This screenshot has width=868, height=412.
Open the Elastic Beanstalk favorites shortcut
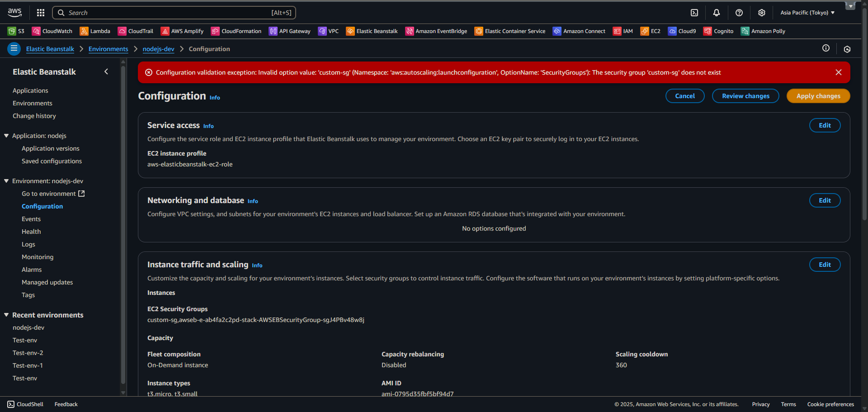pos(372,31)
